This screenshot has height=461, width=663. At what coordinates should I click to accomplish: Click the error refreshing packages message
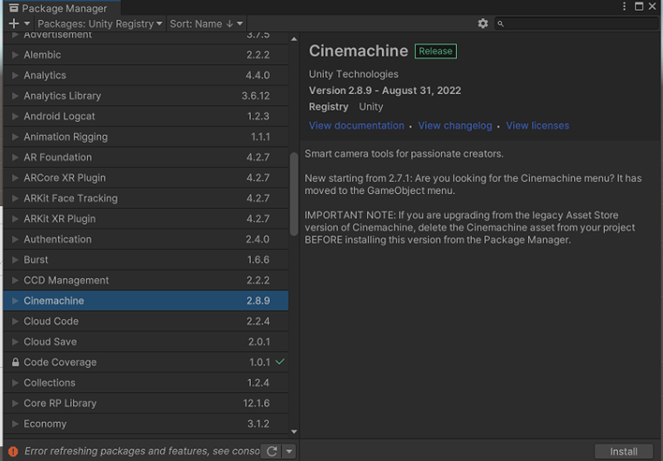pyautogui.click(x=142, y=451)
